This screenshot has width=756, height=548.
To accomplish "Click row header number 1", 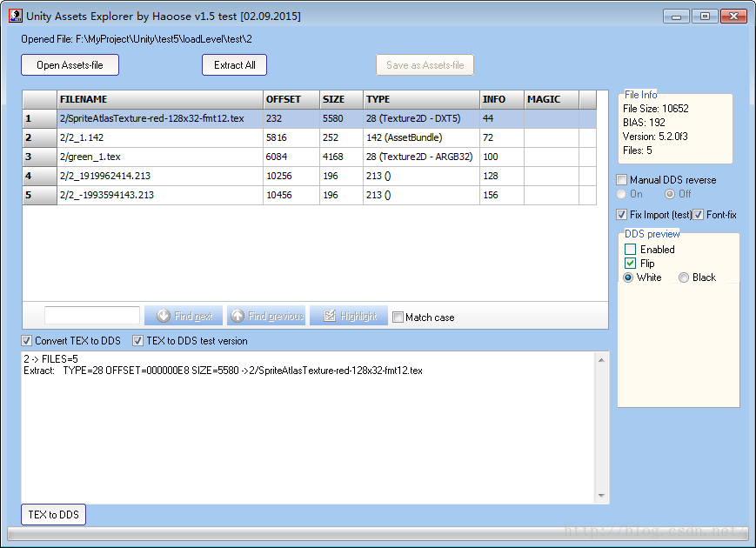I will click(39, 118).
